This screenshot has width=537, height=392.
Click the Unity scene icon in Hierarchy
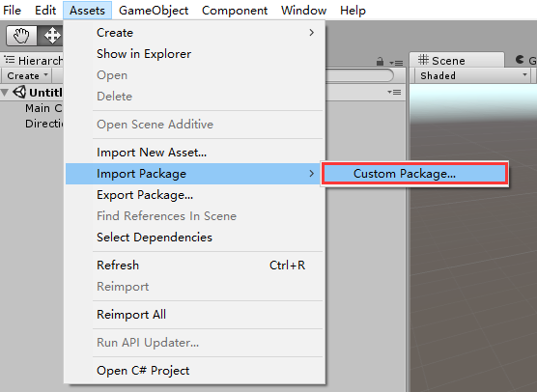(19, 92)
